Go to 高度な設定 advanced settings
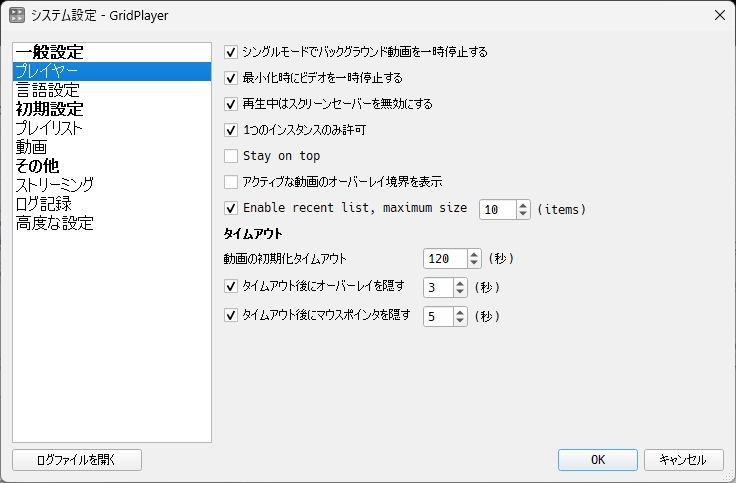736x483 pixels. [54, 223]
